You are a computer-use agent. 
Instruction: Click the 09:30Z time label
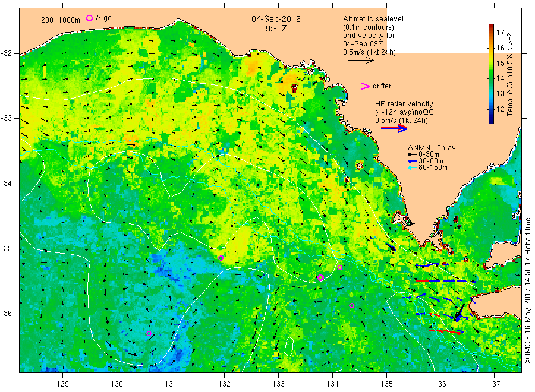273,29
